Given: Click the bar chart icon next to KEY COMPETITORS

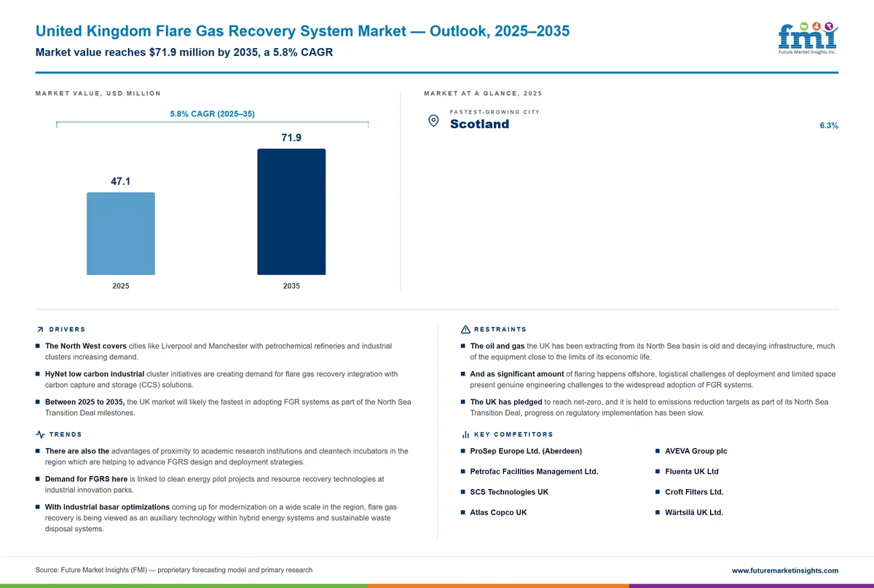Looking at the screenshot, I should tap(465, 434).
